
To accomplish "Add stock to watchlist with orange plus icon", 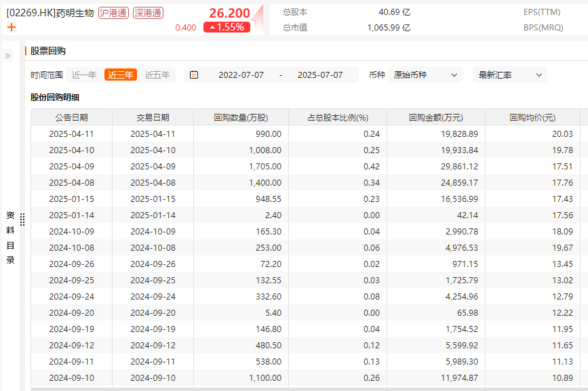I will (12, 27).
